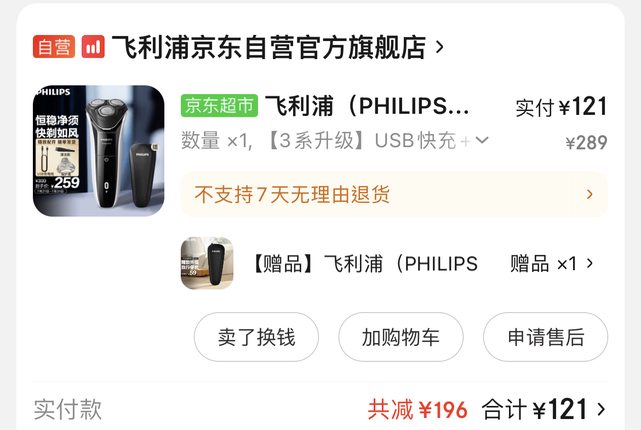Click the 实付 ¥121 price label

click(x=561, y=107)
